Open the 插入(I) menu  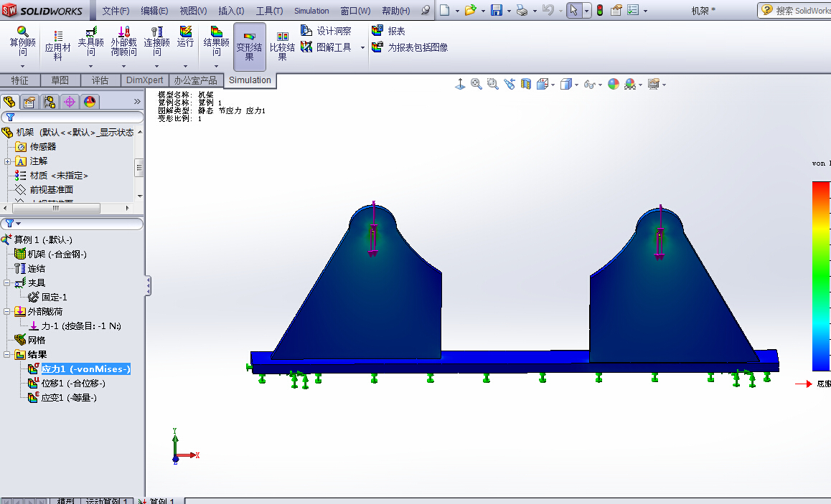[x=231, y=11]
